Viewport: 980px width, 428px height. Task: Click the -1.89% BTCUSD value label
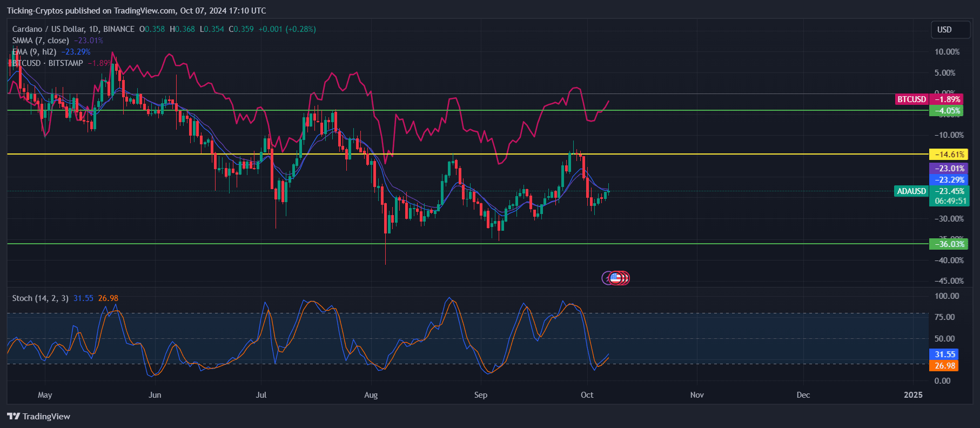point(947,99)
